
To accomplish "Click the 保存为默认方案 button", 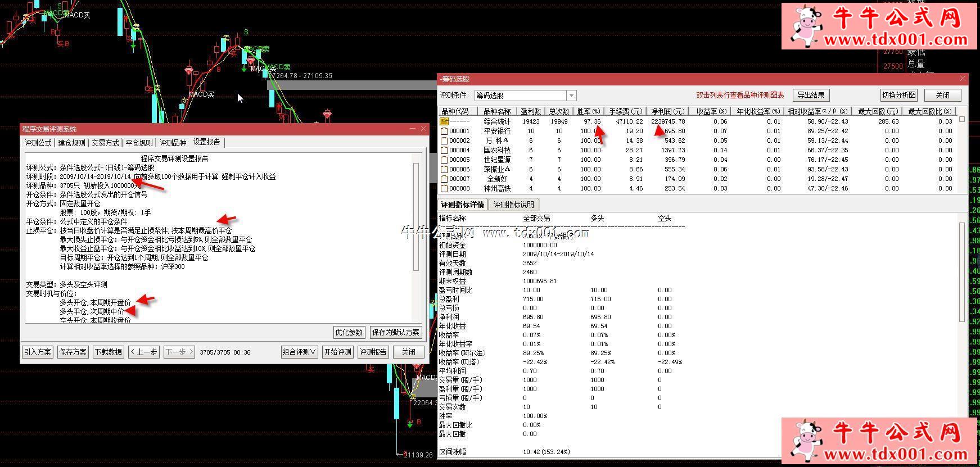I will 396,332.
